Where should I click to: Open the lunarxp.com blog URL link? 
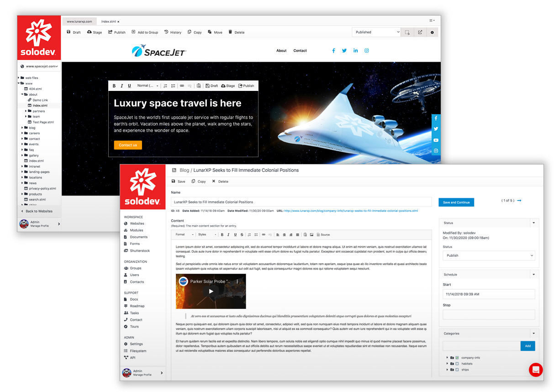[x=351, y=211]
